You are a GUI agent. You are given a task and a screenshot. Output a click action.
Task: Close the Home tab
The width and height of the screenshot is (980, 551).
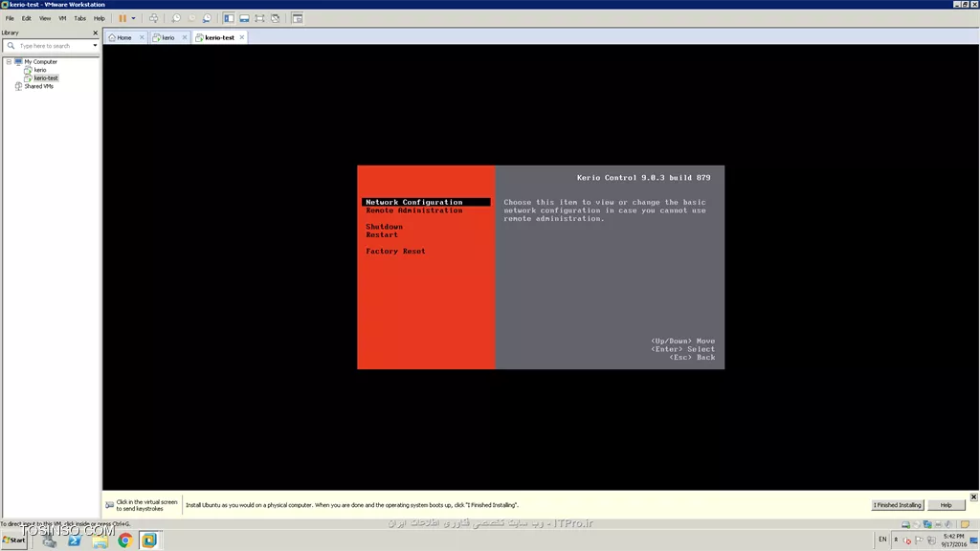(x=142, y=37)
